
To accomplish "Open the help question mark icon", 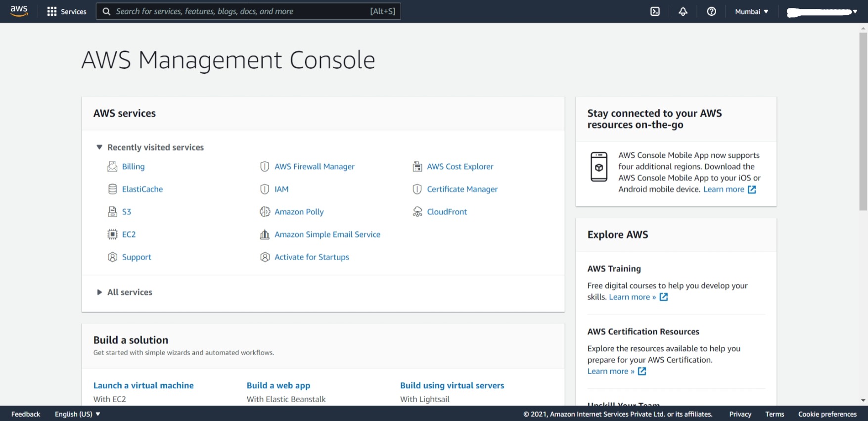I will coord(711,11).
